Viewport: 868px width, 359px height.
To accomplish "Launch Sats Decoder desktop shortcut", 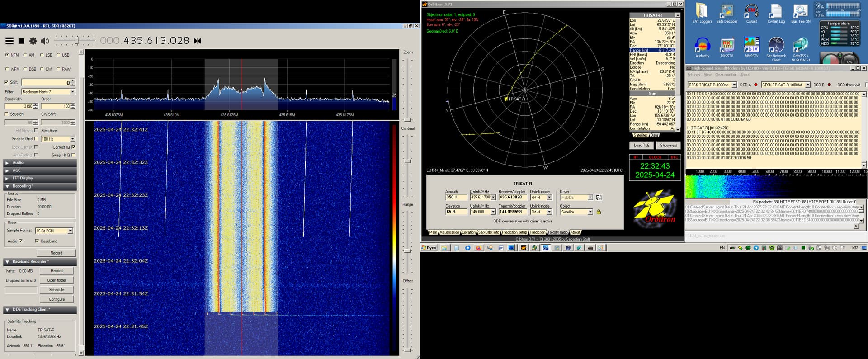I will (x=726, y=13).
